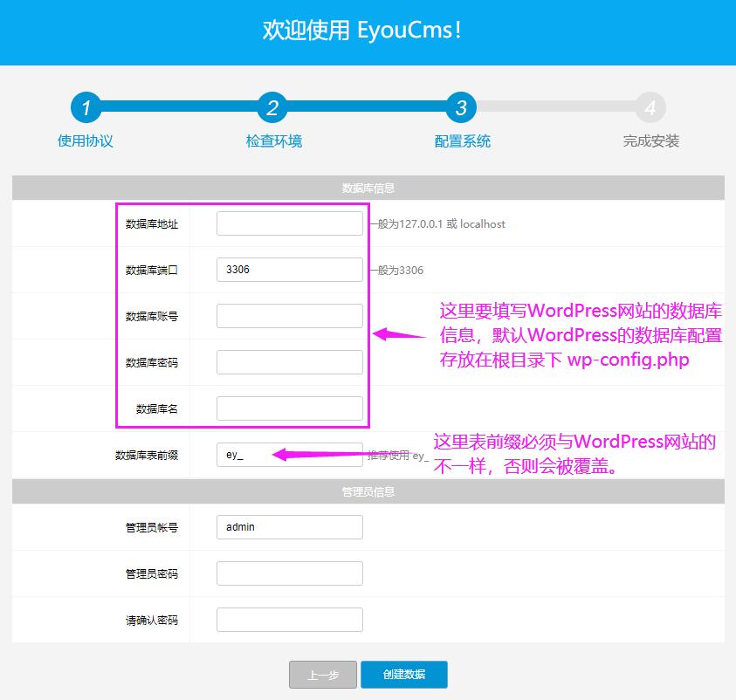Click step 4 circle in progress bar
Viewport: 736px width, 700px height.
(x=650, y=107)
